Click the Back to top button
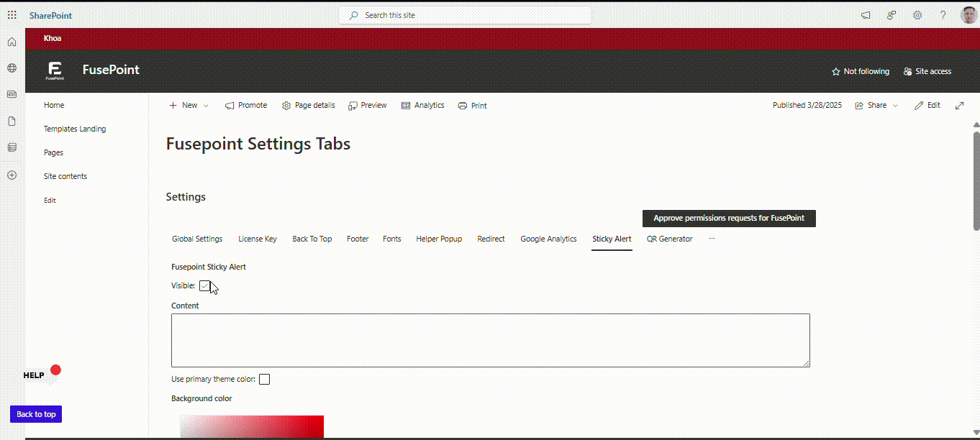This screenshot has height=440, width=980. click(x=36, y=414)
